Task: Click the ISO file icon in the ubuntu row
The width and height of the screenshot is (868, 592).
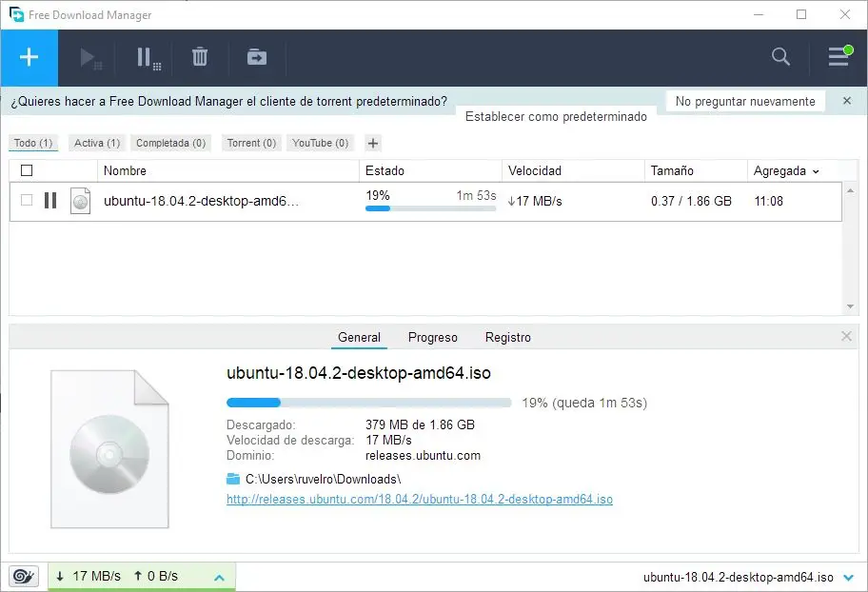Action: pos(80,201)
